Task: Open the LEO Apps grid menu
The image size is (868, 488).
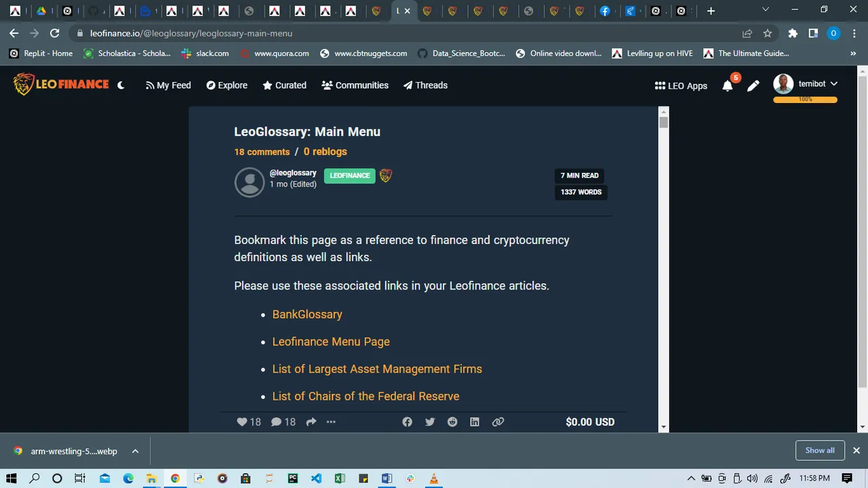Action: coord(681,85)
